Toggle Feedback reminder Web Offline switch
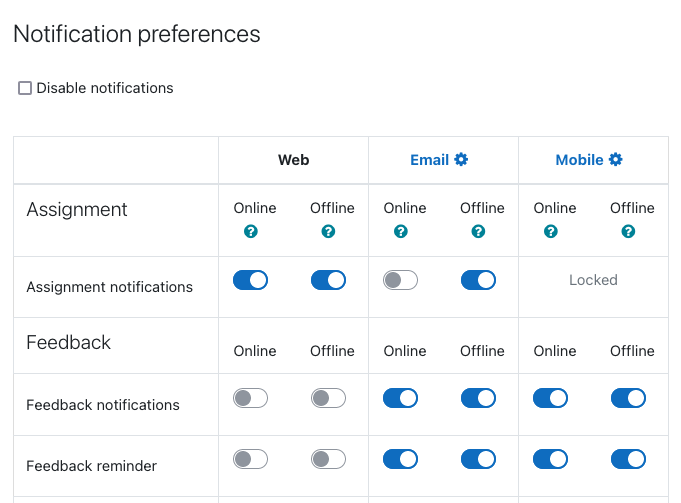The image size is (681, 503). coord(328,459)
